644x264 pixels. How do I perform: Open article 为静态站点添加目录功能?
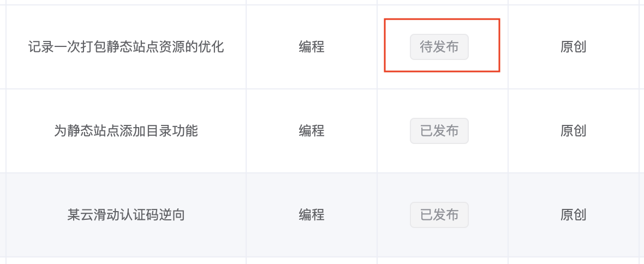126,131
